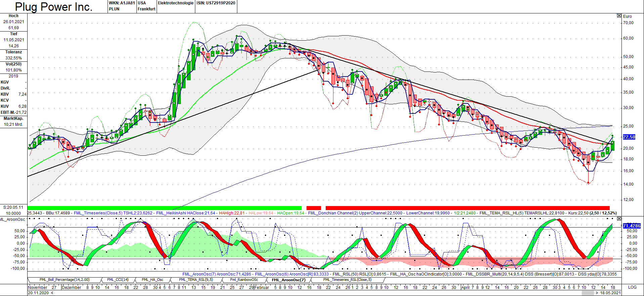
Task: Click the FML_HeikinAshi HAClose legend entry
Action: (x=186, y=213)
